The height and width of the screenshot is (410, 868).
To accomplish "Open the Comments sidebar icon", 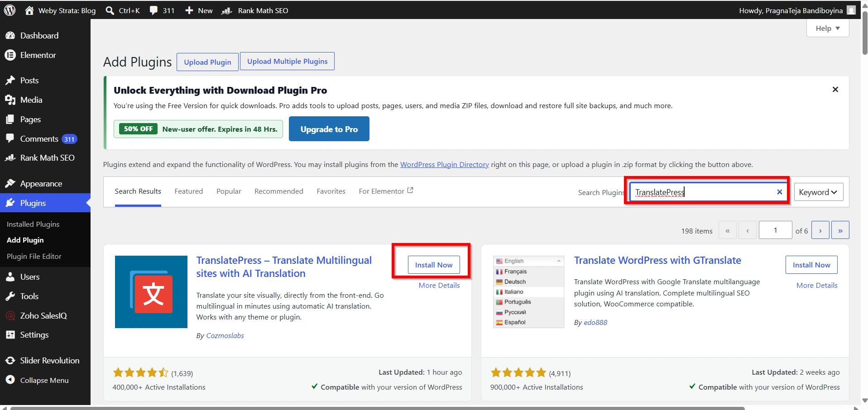I will 10,138.
